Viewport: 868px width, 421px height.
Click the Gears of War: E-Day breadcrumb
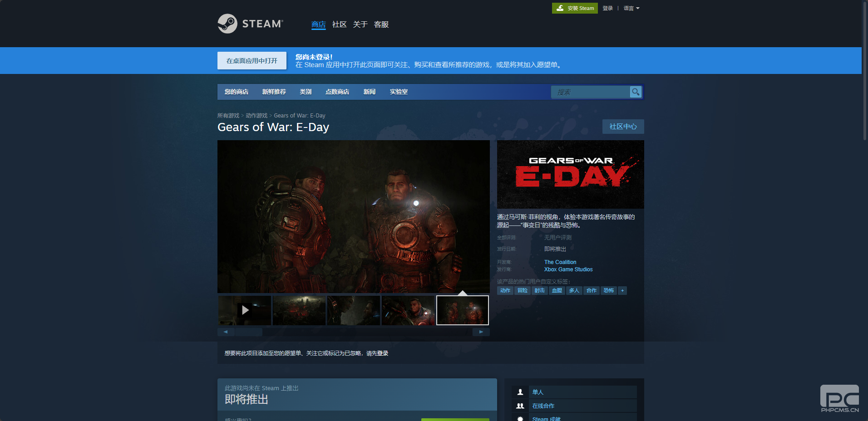click(x=300, y=116)
